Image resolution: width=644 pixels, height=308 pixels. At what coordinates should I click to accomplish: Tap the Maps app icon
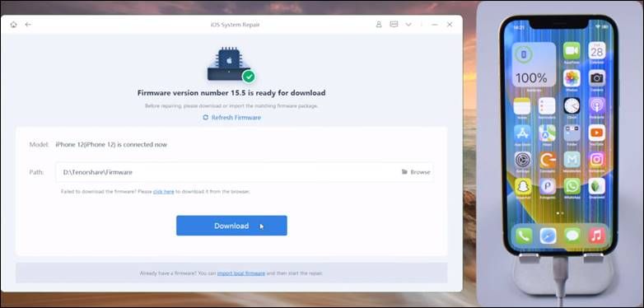(547, 133)
